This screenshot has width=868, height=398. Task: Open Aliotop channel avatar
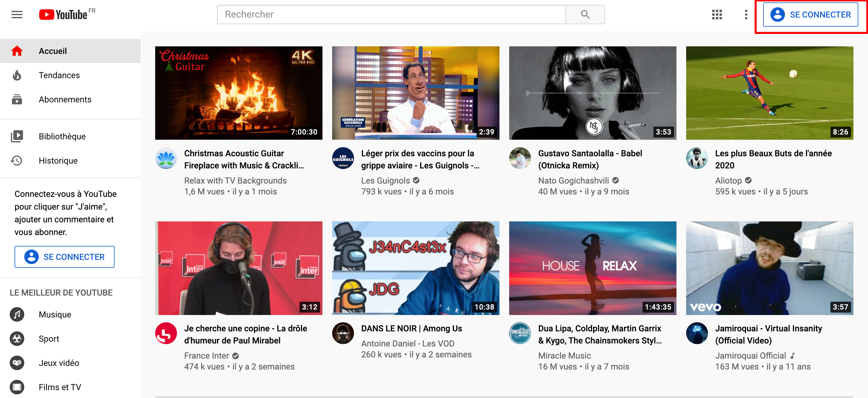click(x=697, y=158)
